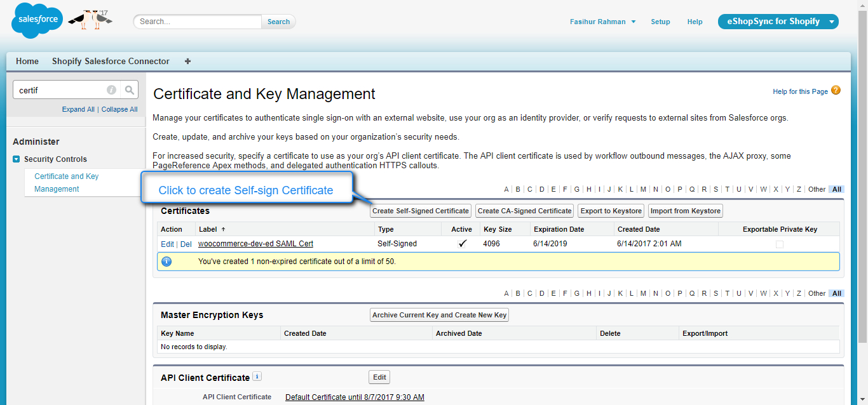Toggle Exportable Private Key checkbox
Screen dimensions: 868x405
[x=780, y=244]
